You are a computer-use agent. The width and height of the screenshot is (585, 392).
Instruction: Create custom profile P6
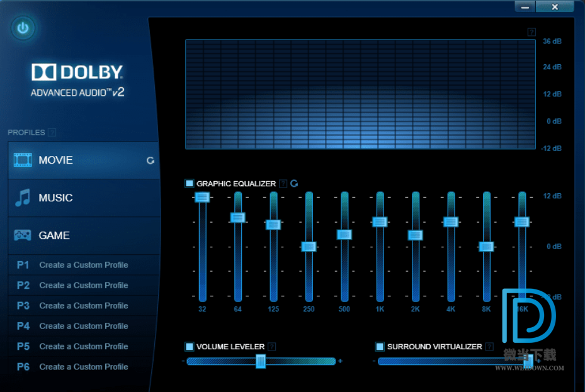(x=84, y=367)
